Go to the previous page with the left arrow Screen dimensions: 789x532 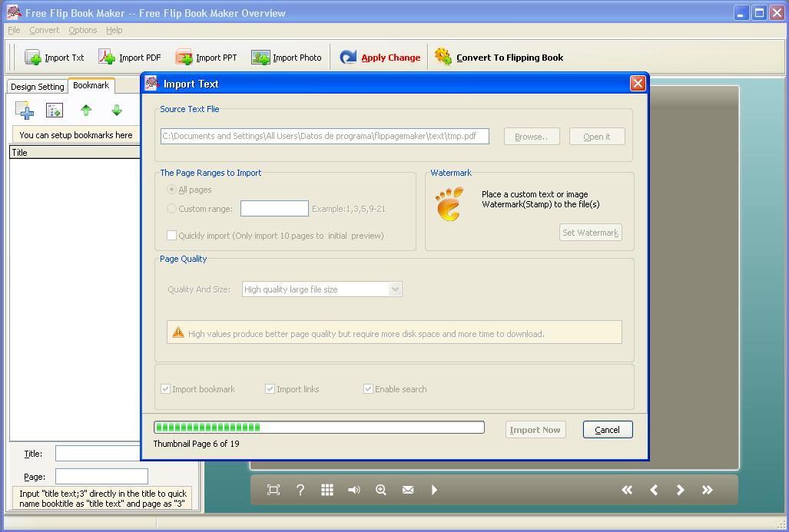coord(654,490)
